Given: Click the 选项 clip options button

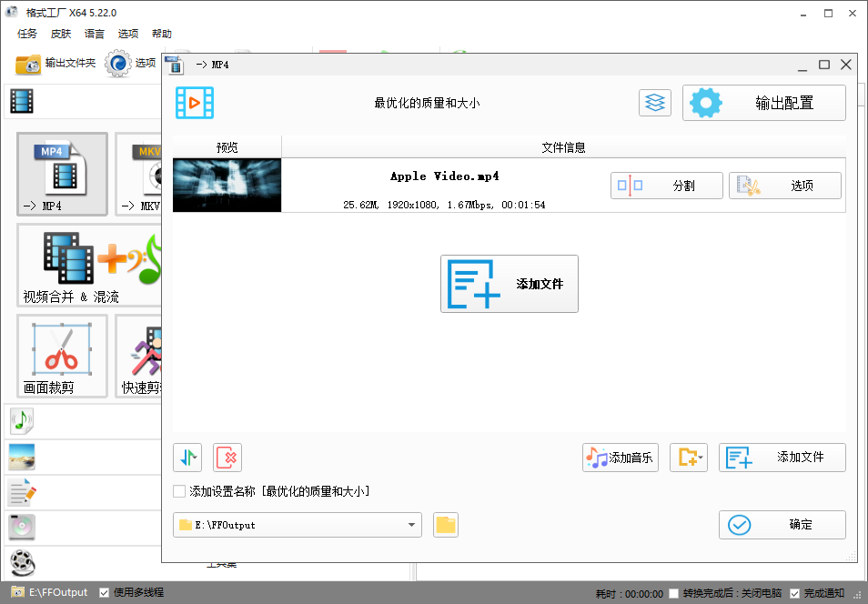Looking at the screenshot, I should (785, 186).
